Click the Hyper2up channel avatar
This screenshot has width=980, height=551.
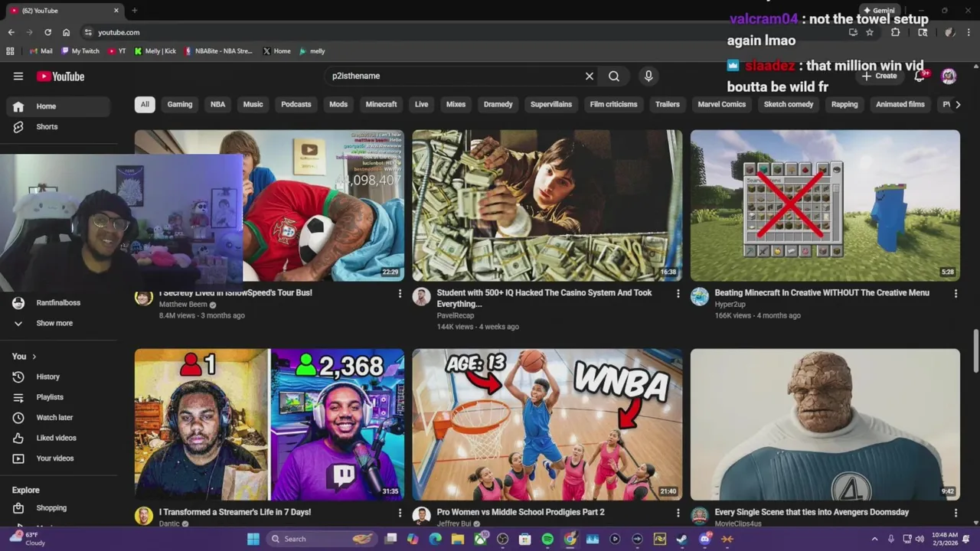(x=700, y=297)
